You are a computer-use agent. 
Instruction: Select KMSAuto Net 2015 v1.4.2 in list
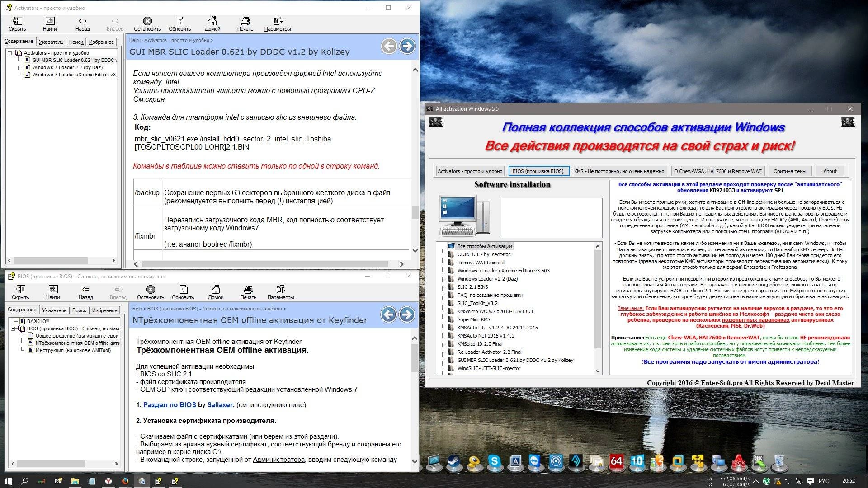point(486,336)
